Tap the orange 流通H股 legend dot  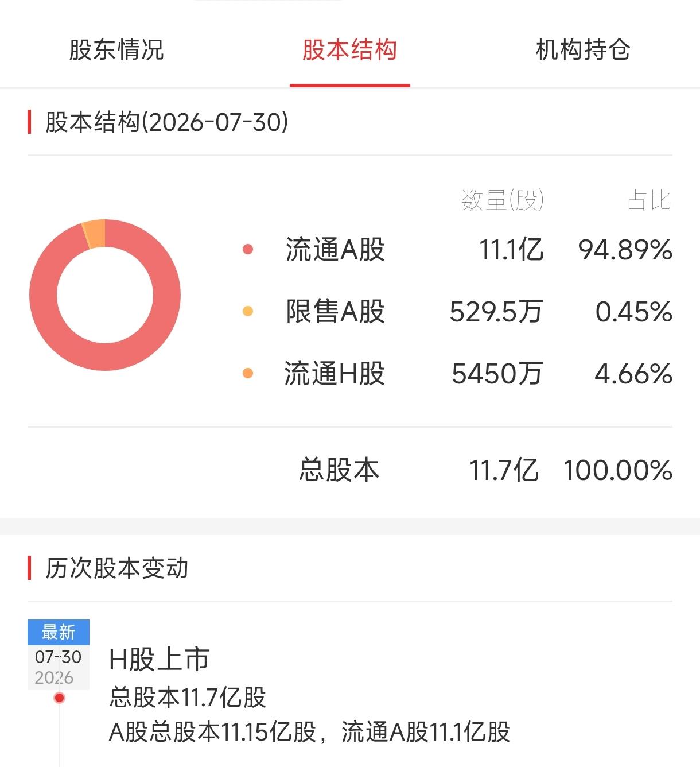pyautogui.click(x=248, y=373)
